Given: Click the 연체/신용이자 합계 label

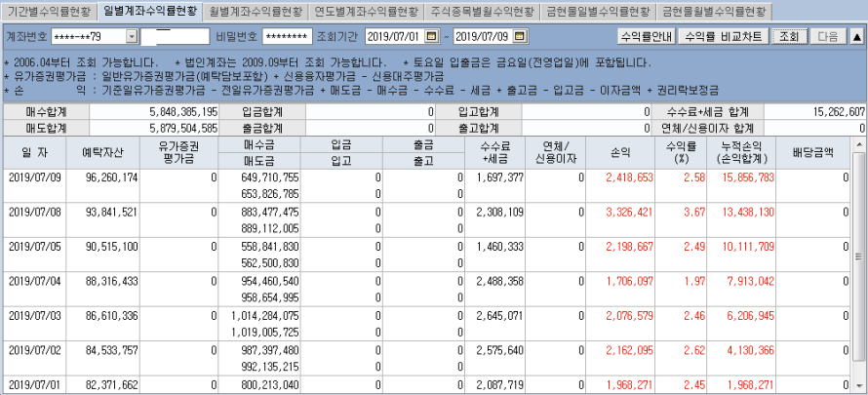Looking at the screenshot, I should 707,129.
